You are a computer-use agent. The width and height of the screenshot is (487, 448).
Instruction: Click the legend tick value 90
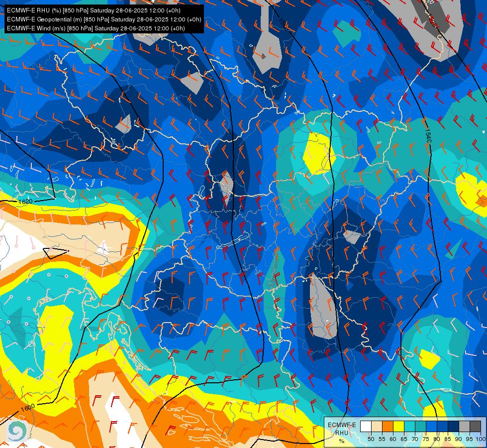[459, 439]
